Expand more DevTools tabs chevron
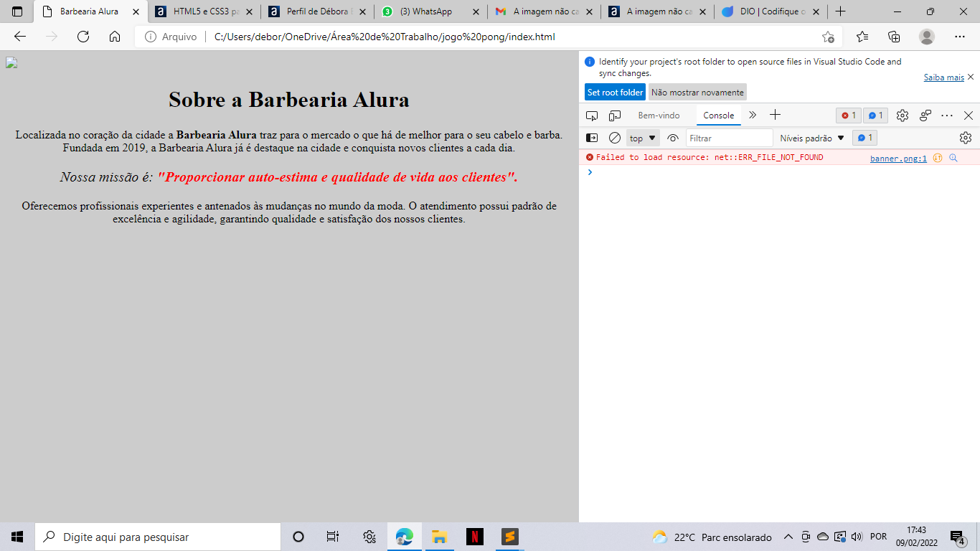The image size is (980, 551). [753, 115]
